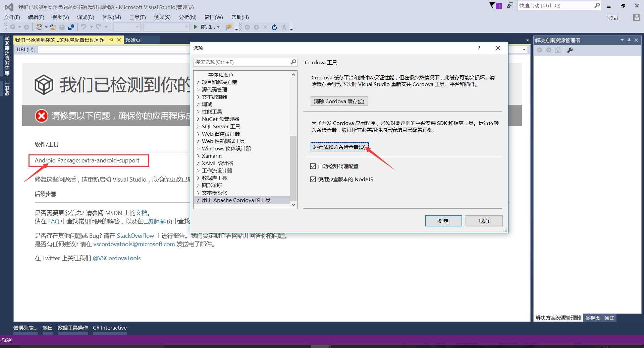Viewport: 644px width, 348px height.
Task: Click the Save toolbar icon
Action: (x=62, y=27)
